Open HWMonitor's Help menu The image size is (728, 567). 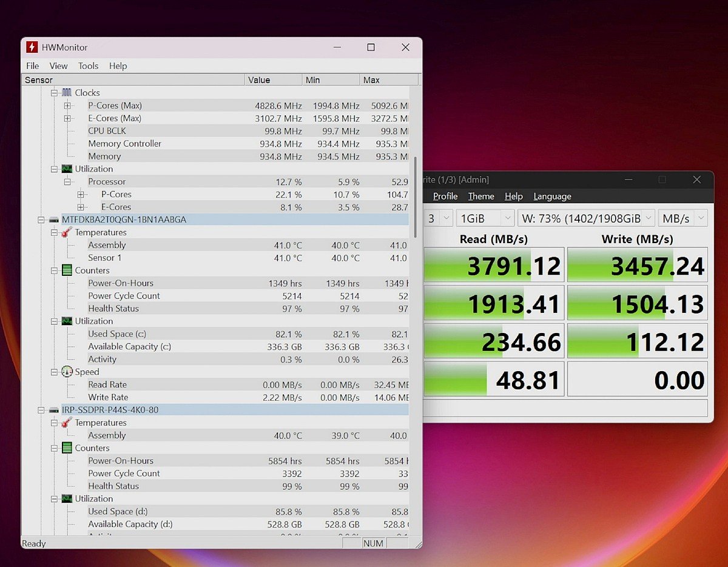click(x=118, y=65)
